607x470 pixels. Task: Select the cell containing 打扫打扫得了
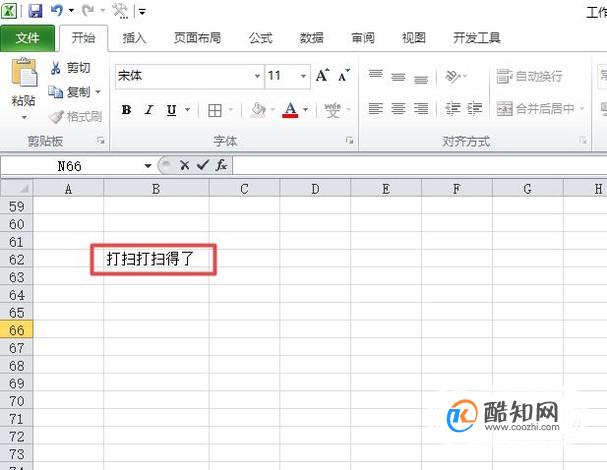[156, 259]
